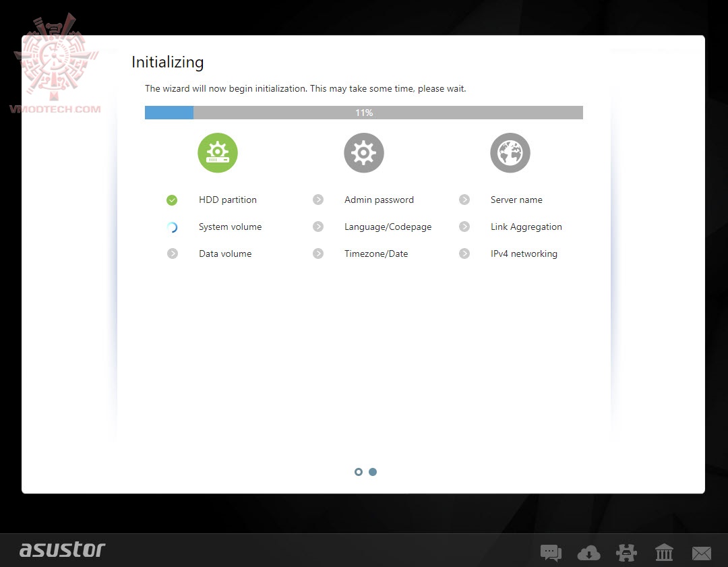The width and height of the screenshot is (728, 567).
Task: Click green checkmark next to HDD partition
Action: click(x=172, y=200)
